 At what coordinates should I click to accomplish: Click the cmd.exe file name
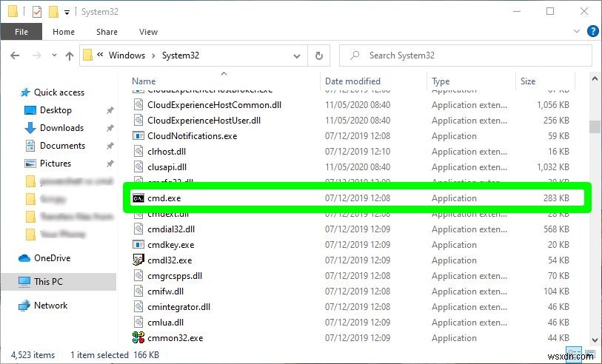(x=164, y=198)
